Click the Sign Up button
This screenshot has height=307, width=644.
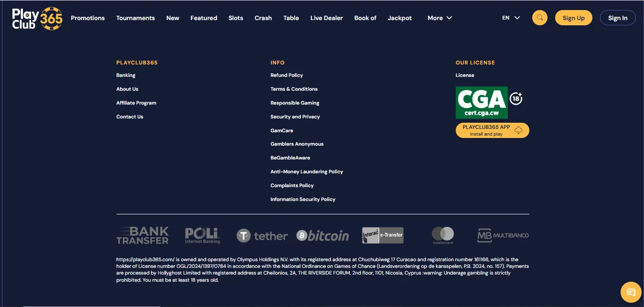[574, 18]
